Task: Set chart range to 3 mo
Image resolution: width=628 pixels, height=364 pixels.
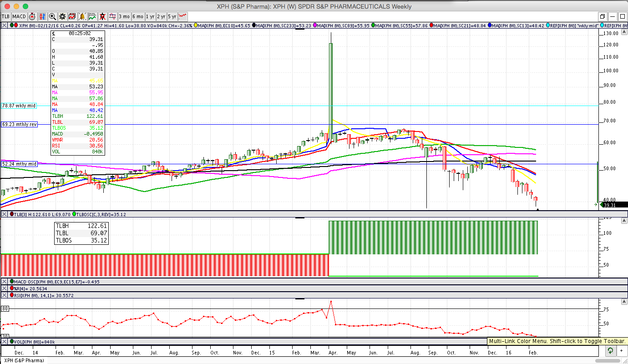Action: tap(124, 16)
